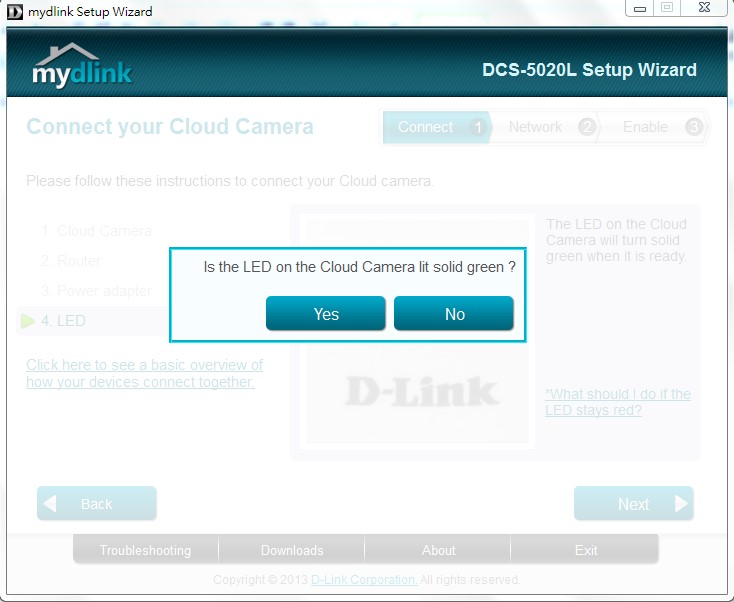
Task: Close the mydlink Setup Wizard window
Action: 704,8
